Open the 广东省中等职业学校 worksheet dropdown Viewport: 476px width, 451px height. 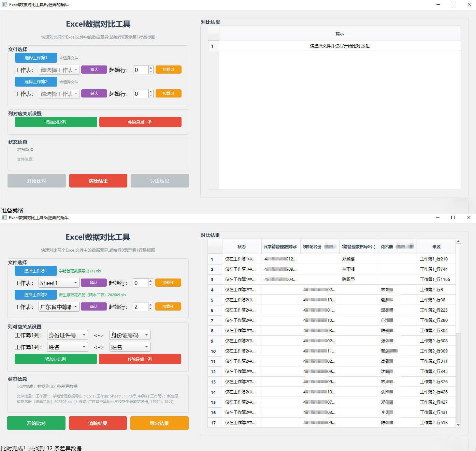[58, 306]
